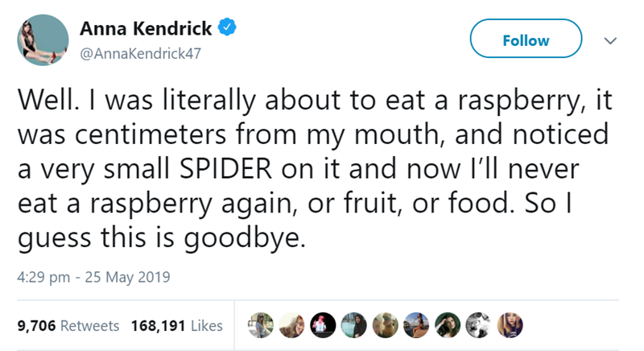Open the Anna Kendrick display name link
Viewport: 644px width, 351px height.
coord(146,28)
